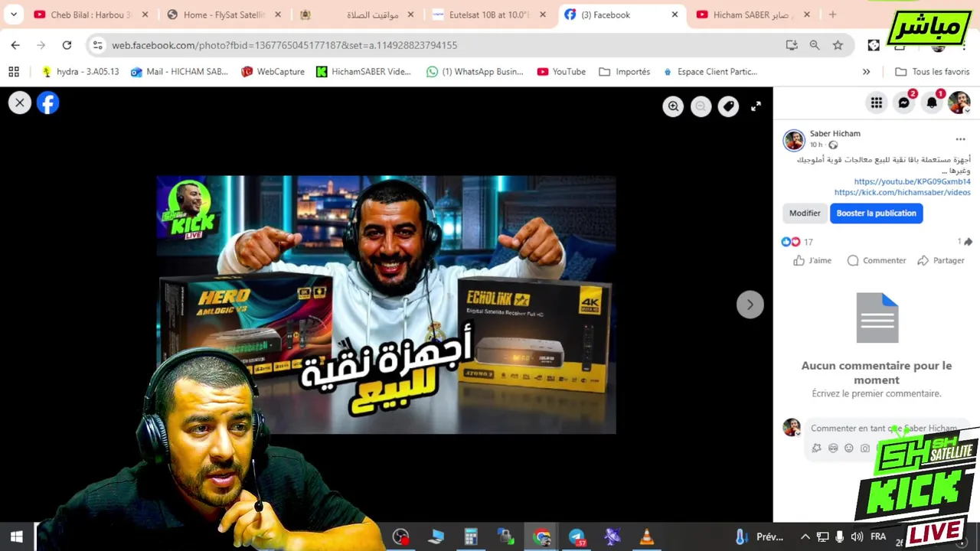The height and width of the screenshot is (551, 980).
Task: Close the Cheb Bilal tab
Action: 145,15
